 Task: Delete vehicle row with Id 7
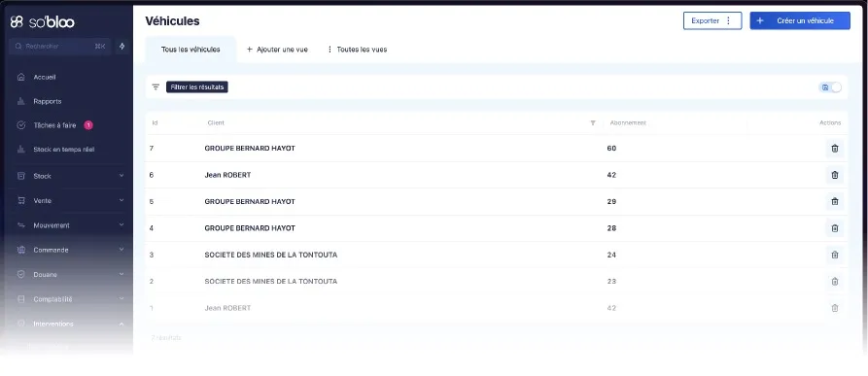[835, 149]
